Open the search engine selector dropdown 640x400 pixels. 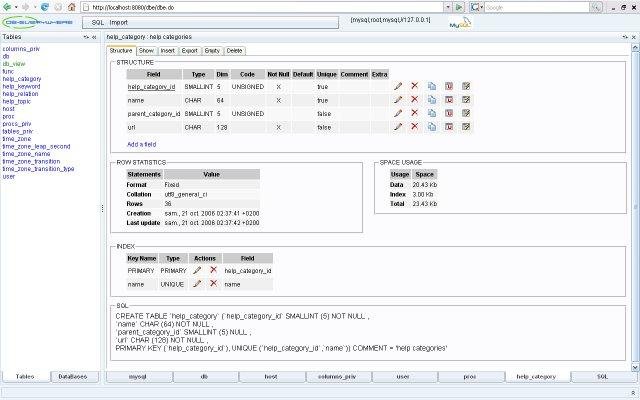tap(478, 7)
